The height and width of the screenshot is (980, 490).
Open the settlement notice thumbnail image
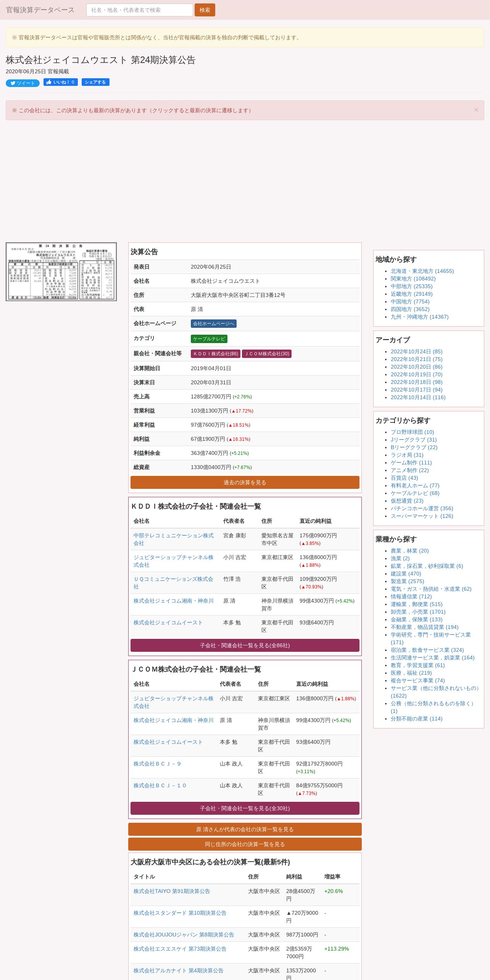(x=61, y=272)
